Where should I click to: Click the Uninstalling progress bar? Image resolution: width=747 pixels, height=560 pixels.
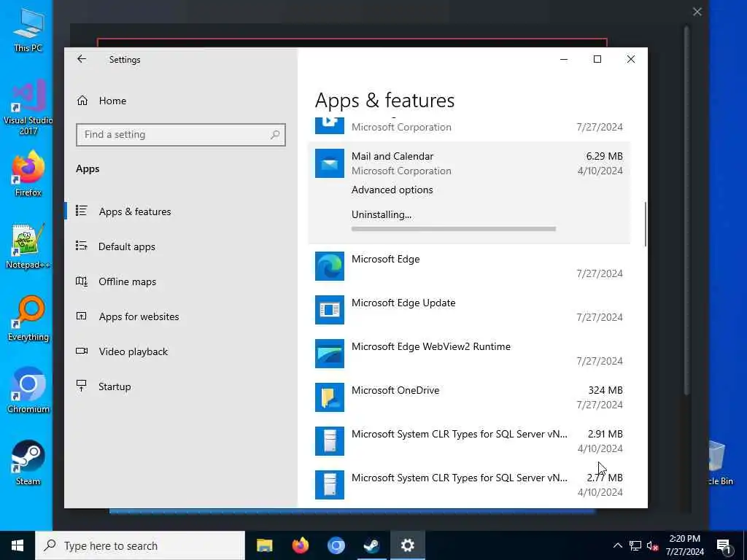(454, 229)
